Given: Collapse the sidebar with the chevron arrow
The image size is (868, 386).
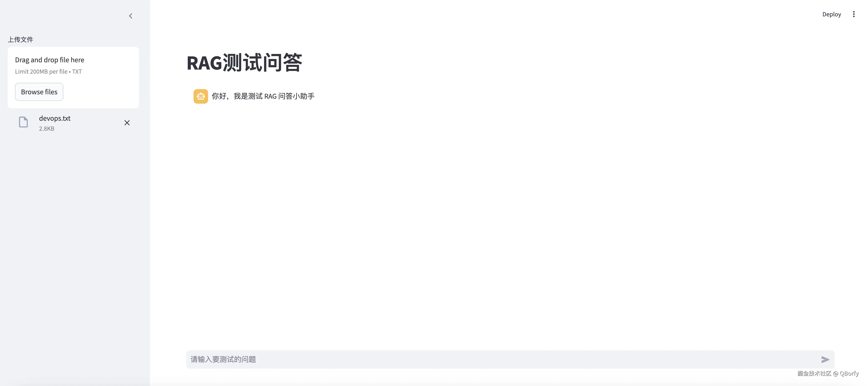Looking at the screenshot, I should tap(131, 16).
